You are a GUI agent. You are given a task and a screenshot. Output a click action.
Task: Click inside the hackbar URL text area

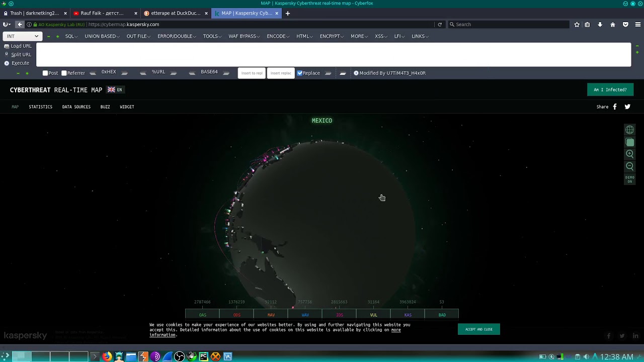(x=334, y=54)
